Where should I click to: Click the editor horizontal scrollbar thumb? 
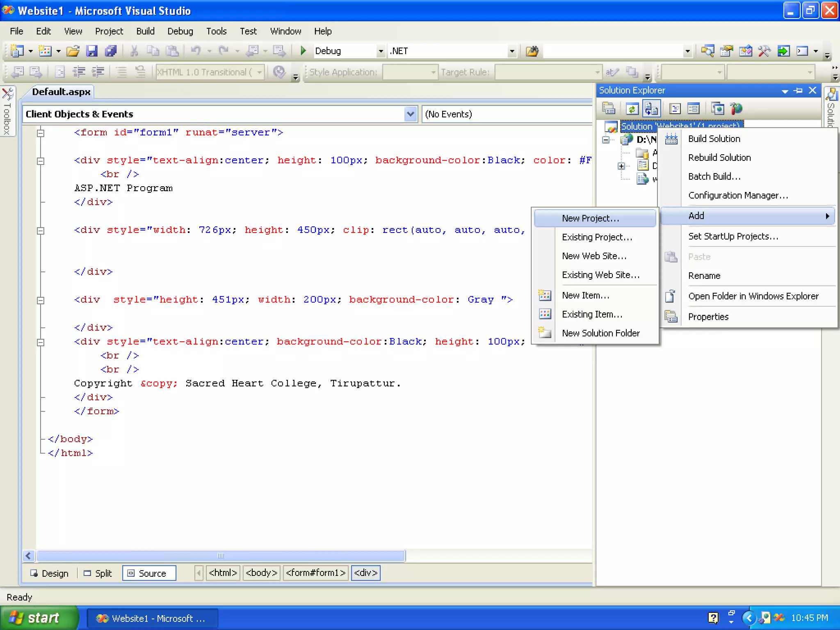[221, 556]
